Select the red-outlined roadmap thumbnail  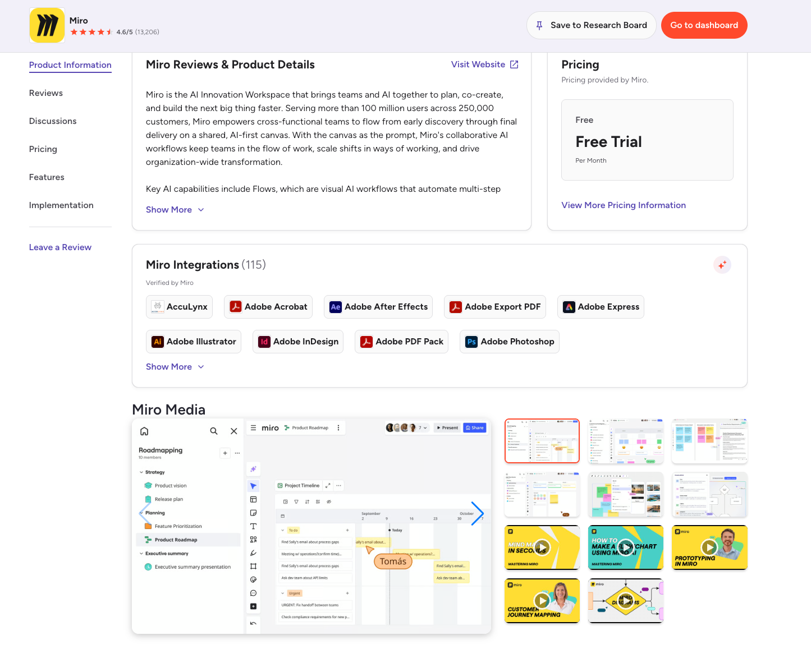coord(542,441)
